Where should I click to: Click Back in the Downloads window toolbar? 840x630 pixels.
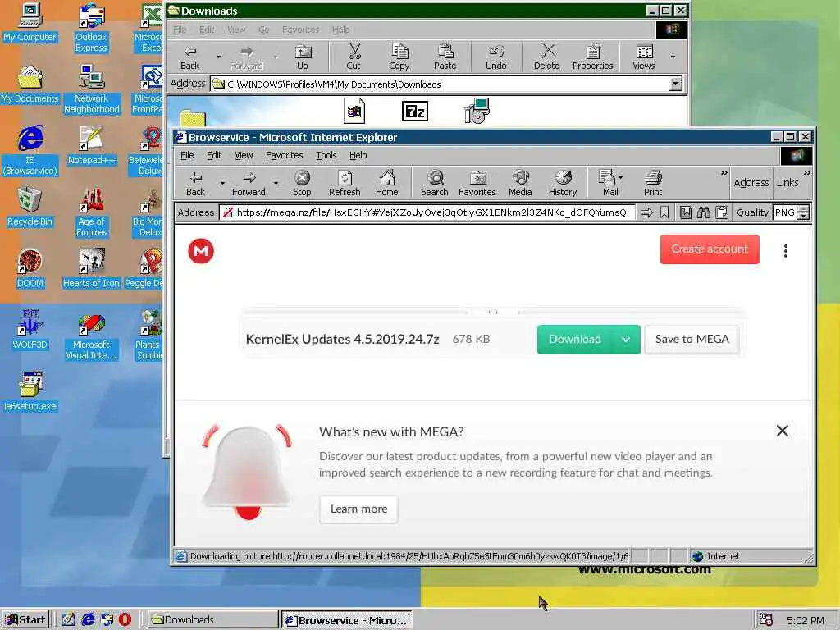click(189, 57)
